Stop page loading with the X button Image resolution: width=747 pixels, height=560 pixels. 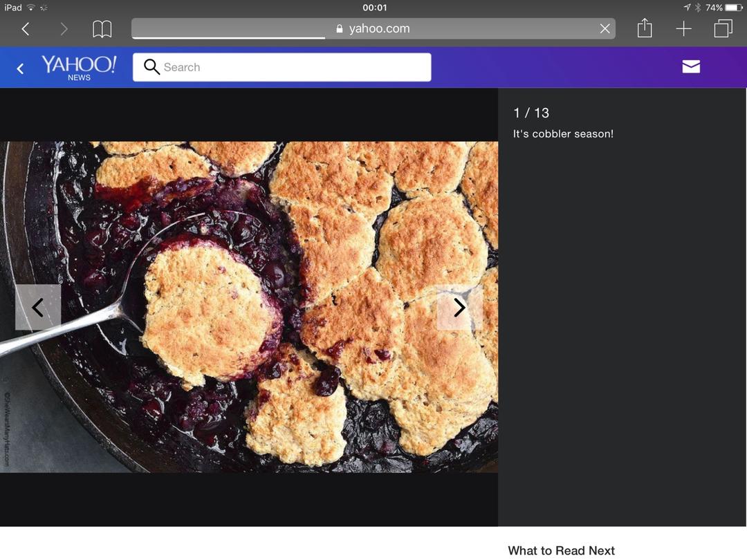[x=605, y=28]
